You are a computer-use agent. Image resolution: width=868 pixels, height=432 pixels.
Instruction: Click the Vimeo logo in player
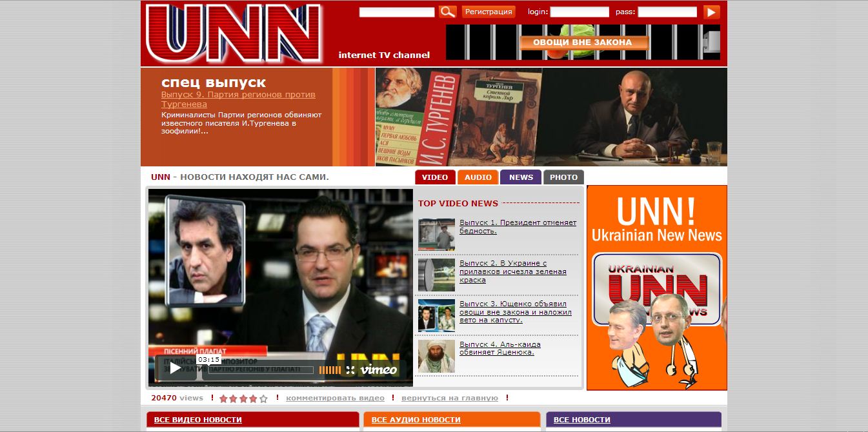click(x=378, y=370)
